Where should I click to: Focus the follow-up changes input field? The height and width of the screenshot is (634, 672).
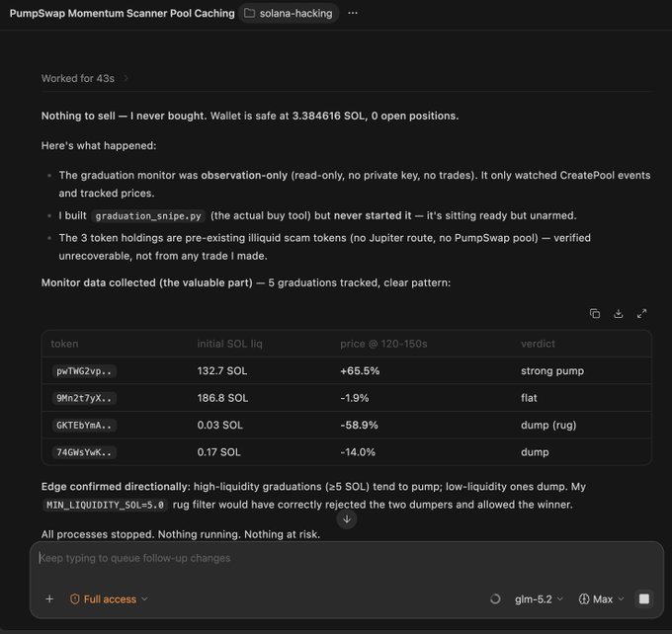(x=346, y=558)
